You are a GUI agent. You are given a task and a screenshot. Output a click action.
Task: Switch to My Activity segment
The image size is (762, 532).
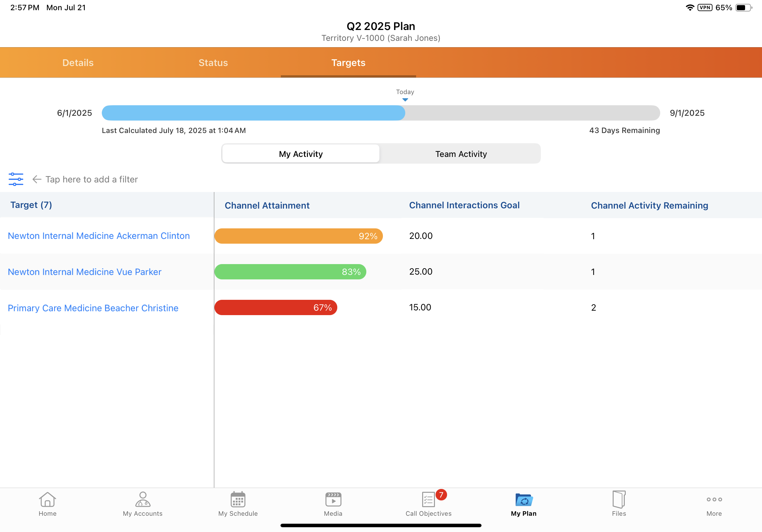click(301, 154)
